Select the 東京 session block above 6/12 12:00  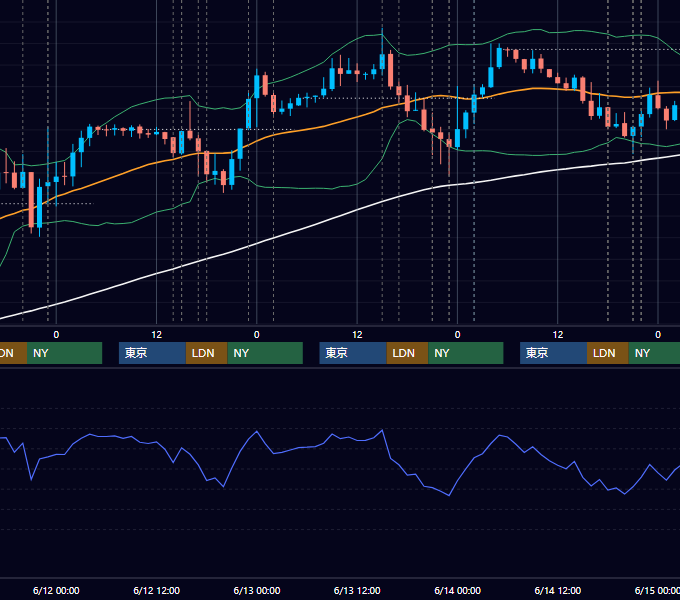click(x=152, y=353)
